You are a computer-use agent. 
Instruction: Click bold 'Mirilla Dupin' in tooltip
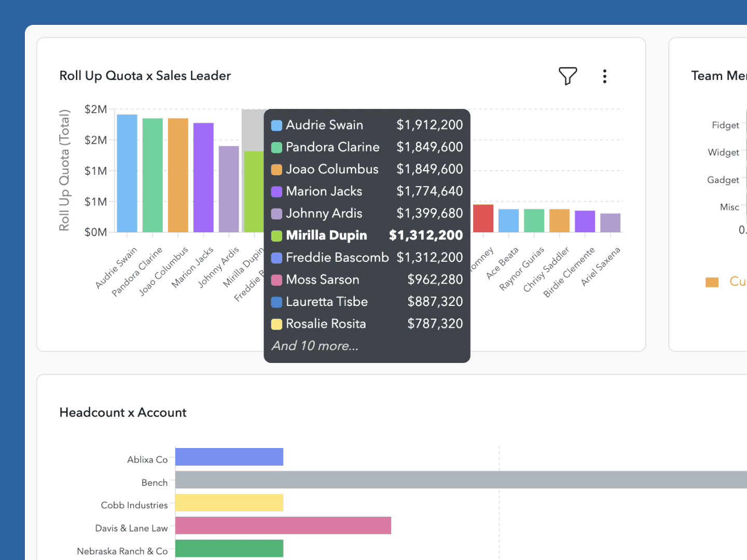[326, 235]
